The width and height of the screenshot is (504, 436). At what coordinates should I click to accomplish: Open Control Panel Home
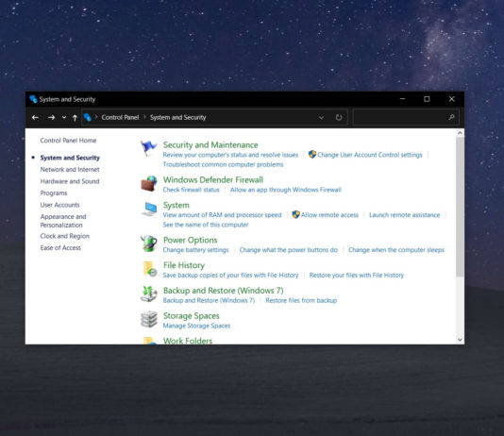pyautogui.click(x=68, y=141)
